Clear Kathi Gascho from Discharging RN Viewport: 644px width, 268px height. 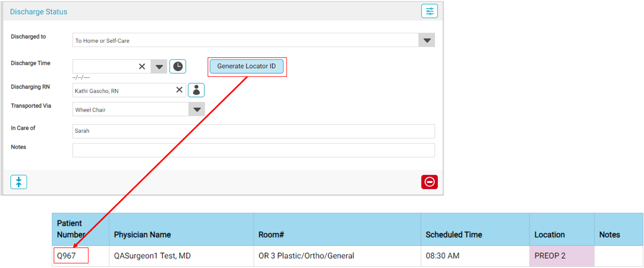(180, 90)
